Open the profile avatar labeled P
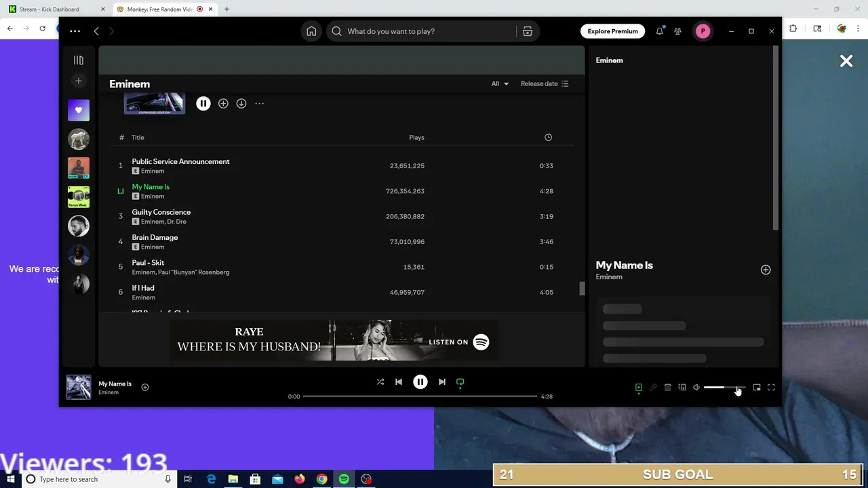Image resolution: width=868 pixels, height=488 pixels. (703, 31)
